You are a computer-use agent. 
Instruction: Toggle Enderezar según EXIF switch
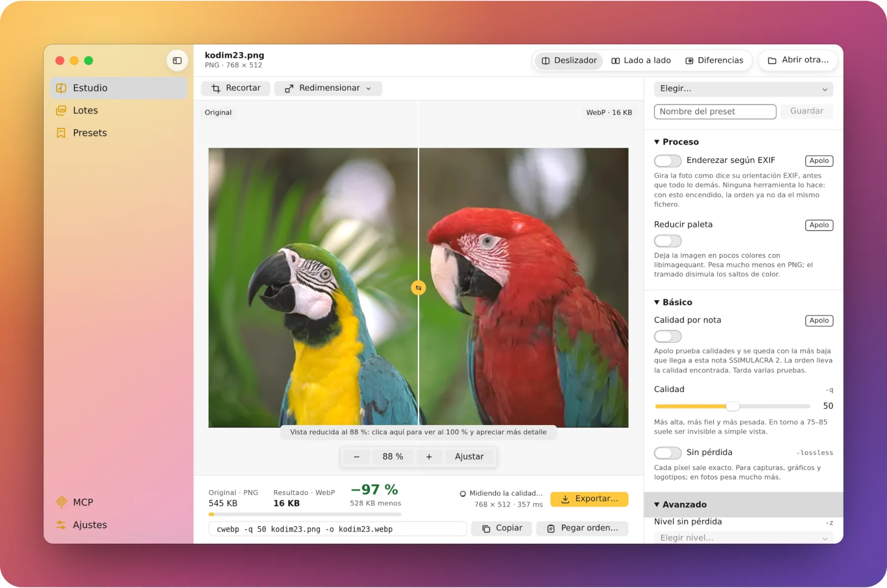point(668,161)
